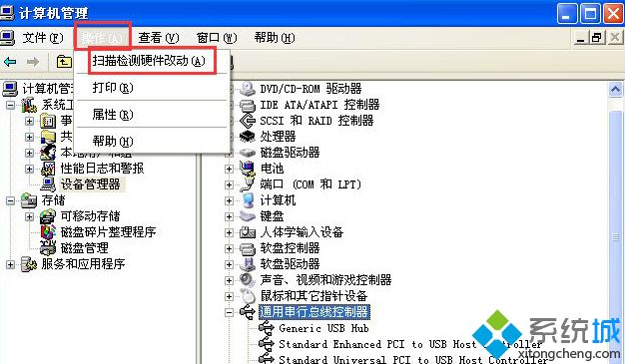Open the 帮助(H) menu in menu bar
This screenshot has height=364, width=625.
click(275, 38)
